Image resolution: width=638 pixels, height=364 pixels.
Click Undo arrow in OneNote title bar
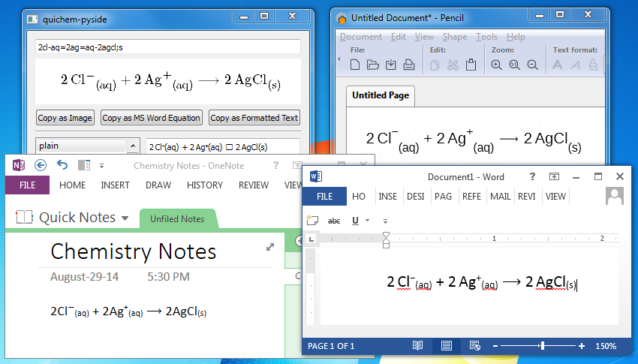click(62, 164)
